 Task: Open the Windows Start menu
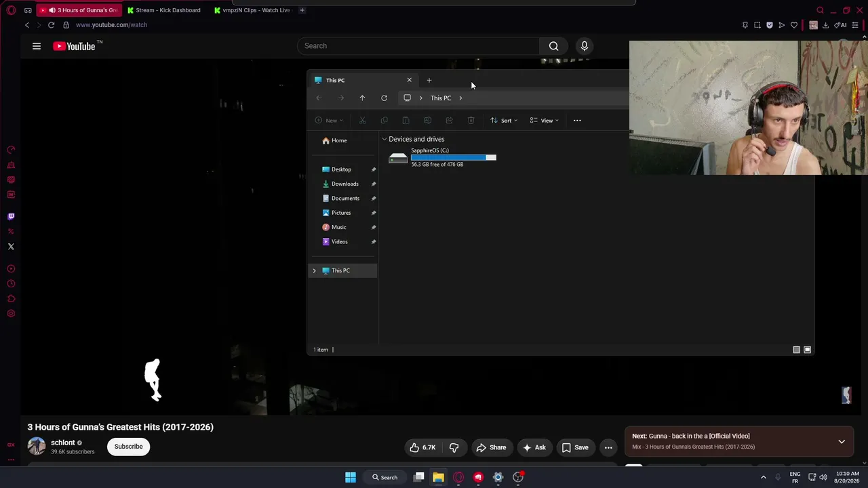[x=351, y=478]
